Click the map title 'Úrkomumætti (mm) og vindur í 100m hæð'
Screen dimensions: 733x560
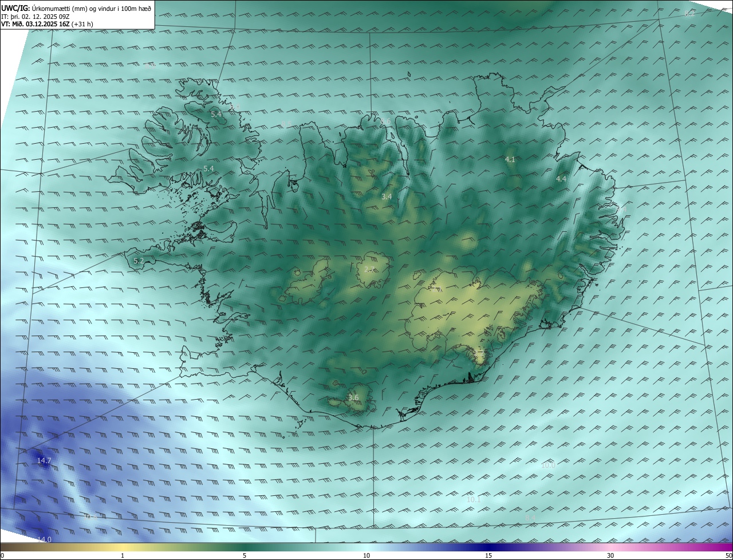click(92, 8)
